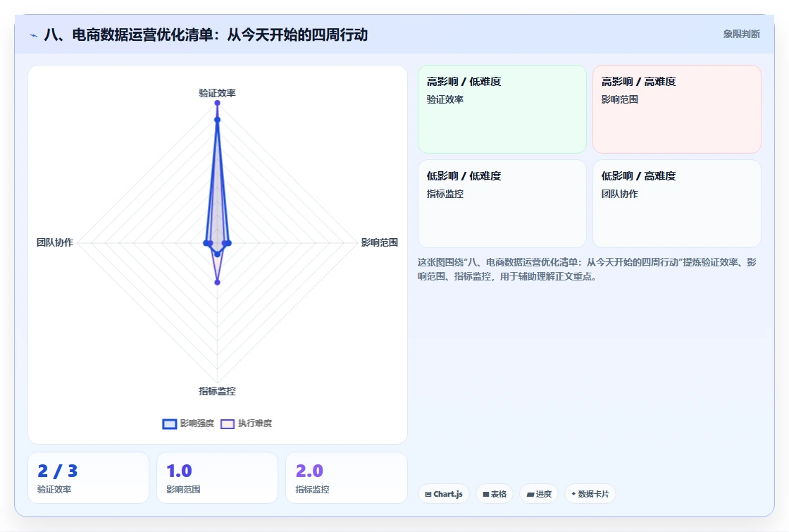Viewport: 789px width, 532px height.
Task: Click the section title 八、电商数据运营优化清单
Action: point(206,35)
